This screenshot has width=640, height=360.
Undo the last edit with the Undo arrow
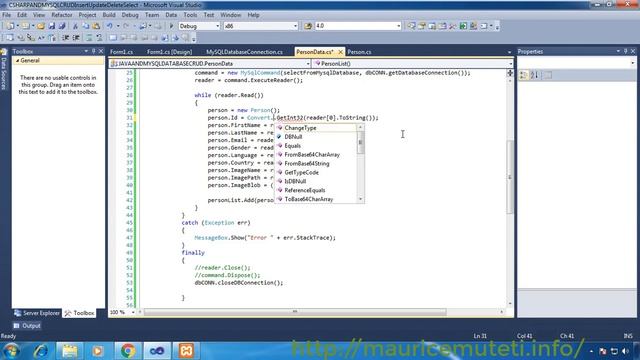tap(109, 26)
